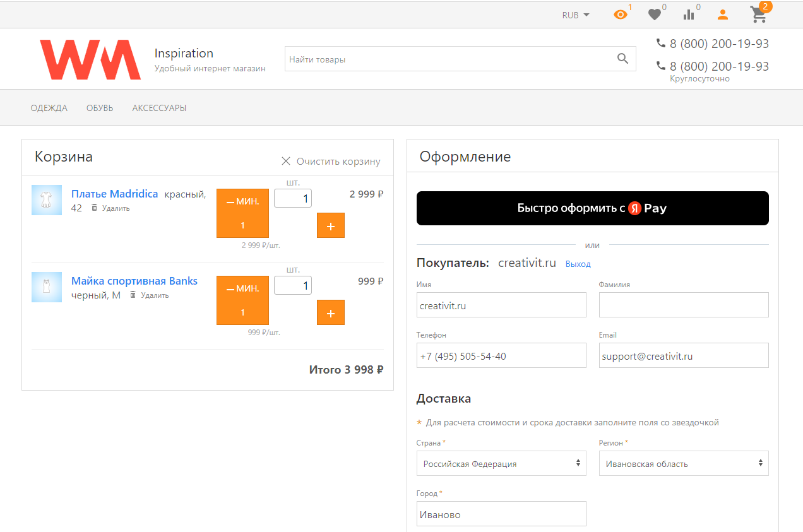Remove Майка спортивная Banks via Удалить
803x532 pixels.
coord(150,295)
